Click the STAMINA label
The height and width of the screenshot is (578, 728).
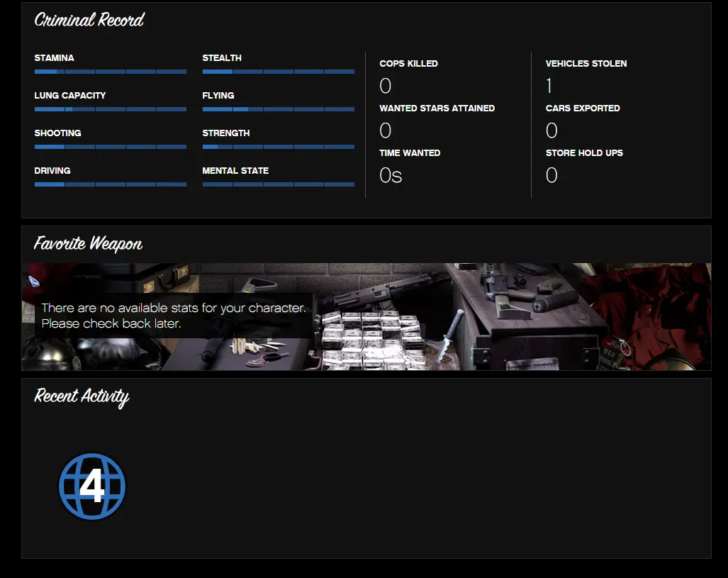[54, 58]
